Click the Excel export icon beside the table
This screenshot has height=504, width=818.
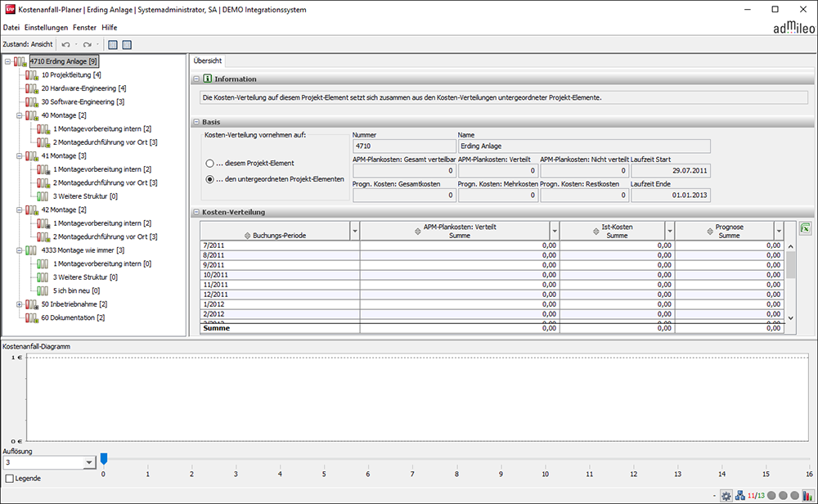tap(806, 228)
